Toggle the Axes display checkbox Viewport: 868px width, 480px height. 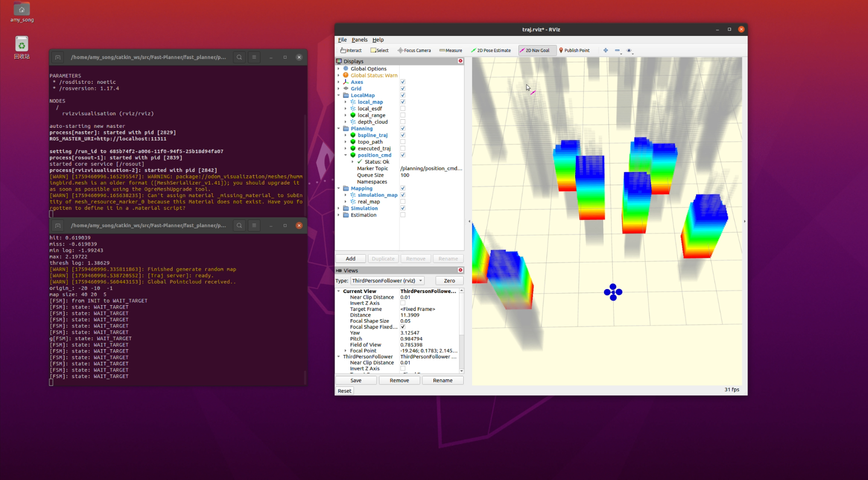(x=403, y=82)
